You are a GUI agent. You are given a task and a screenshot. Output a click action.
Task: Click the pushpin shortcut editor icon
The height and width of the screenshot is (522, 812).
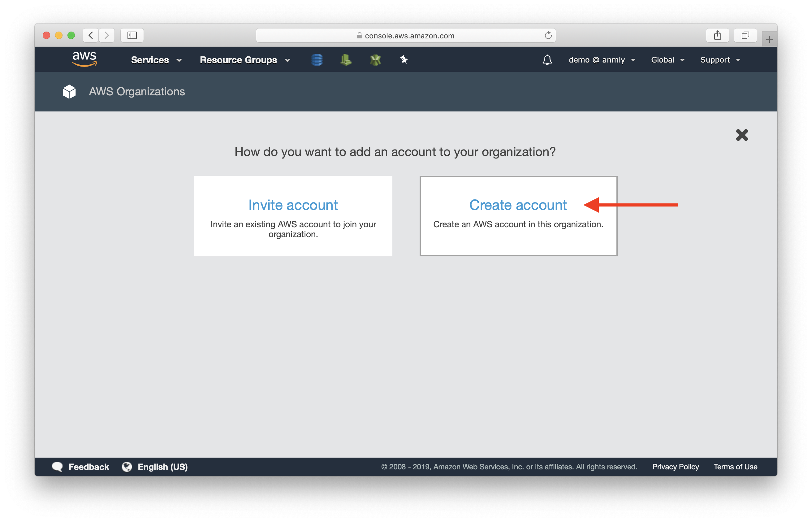click(404, 60)
